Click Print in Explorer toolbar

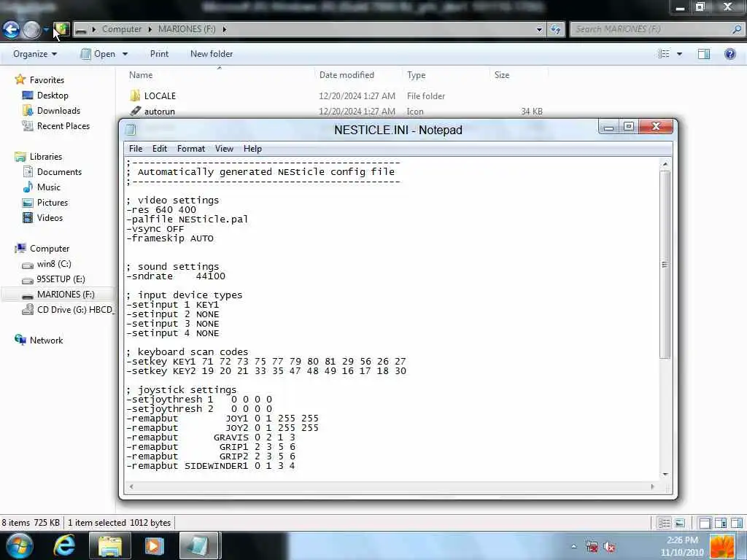click(159, 54)
